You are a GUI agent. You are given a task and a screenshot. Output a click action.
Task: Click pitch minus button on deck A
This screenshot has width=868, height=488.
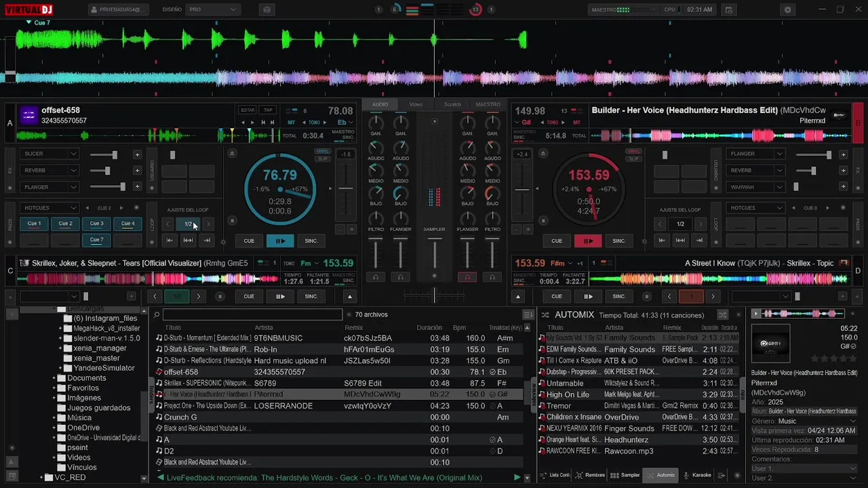click(340, 230)
